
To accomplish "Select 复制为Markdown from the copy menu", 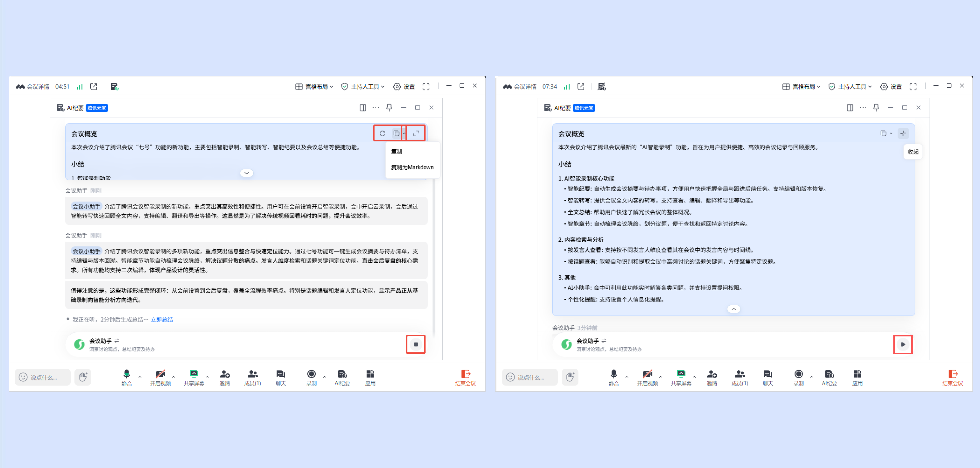I will [412, 167].
